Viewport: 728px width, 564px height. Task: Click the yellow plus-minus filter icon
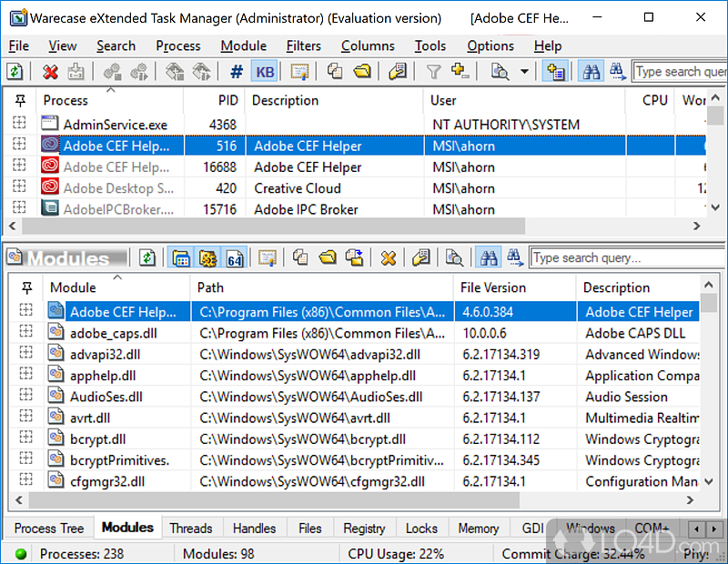[460, 72]
